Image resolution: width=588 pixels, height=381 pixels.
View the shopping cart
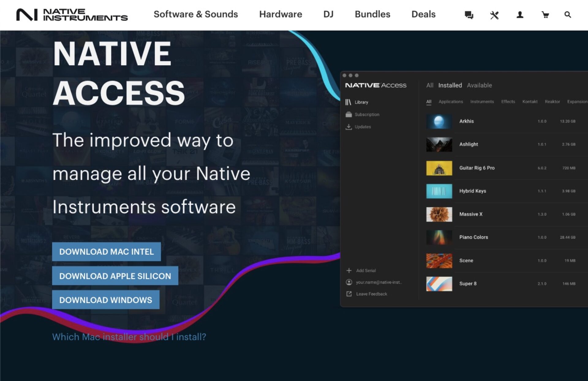(545, 14)
